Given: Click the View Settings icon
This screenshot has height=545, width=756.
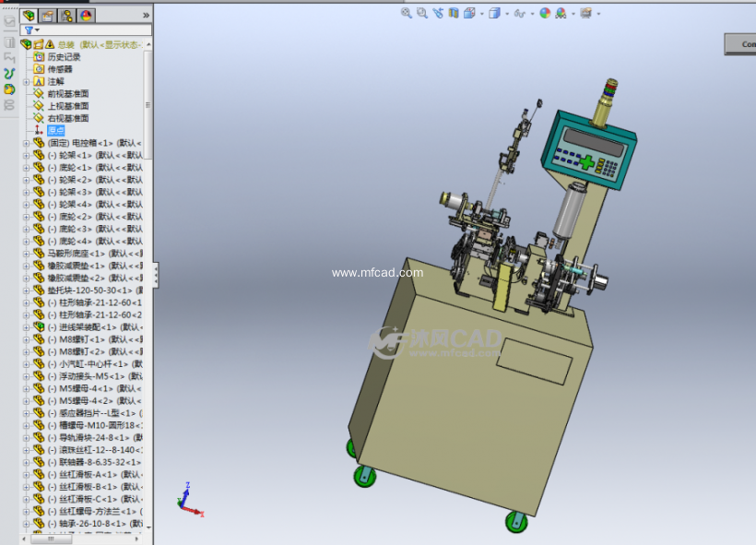Looking at the screenshot, I should 585,14.
